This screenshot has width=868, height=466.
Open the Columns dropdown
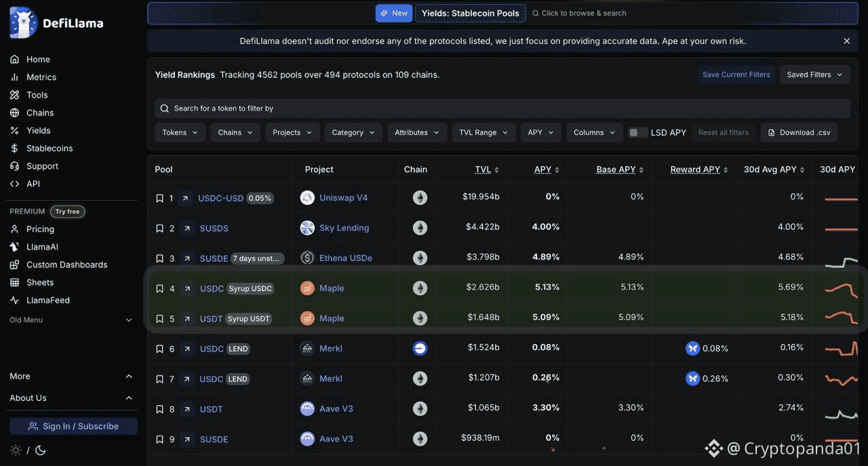[x=594, y=132]
